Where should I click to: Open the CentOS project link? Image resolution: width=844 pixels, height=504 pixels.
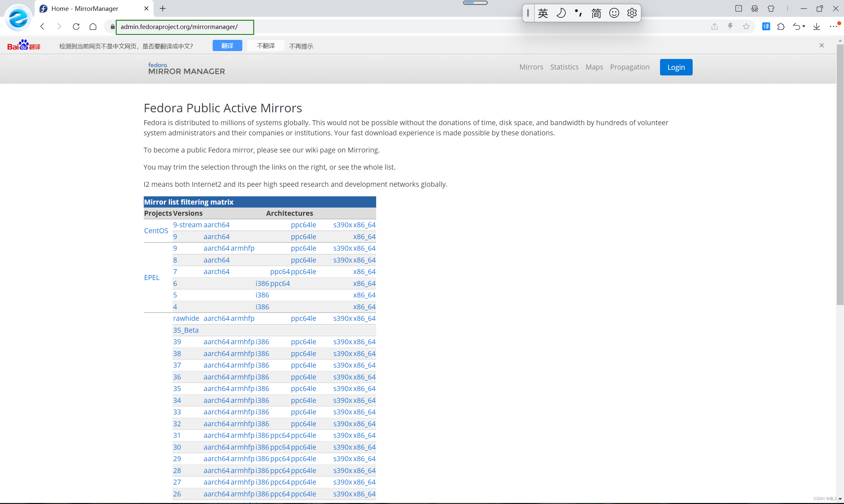pyautogui.click(x=156, y=231)
